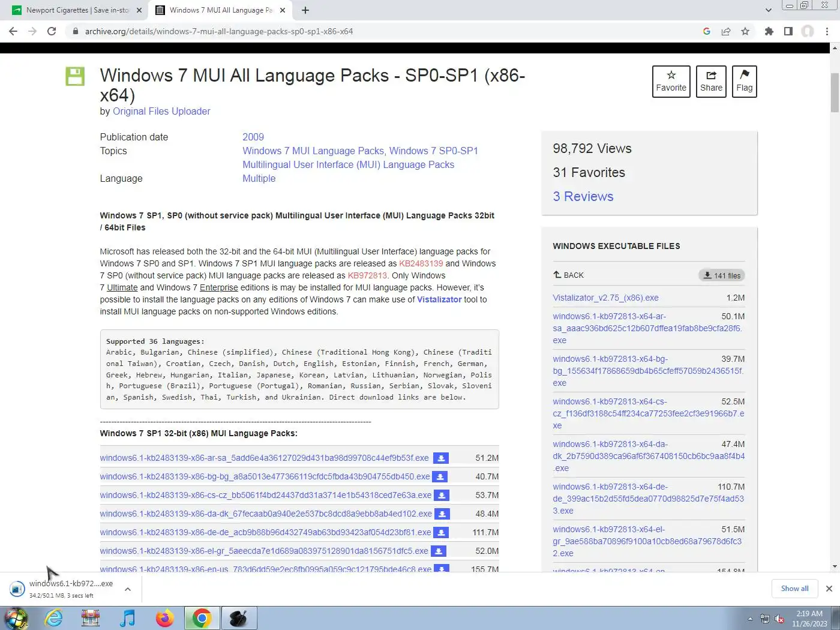Viewport: 840px width, 630px height.
Task: Download Vistalizator_v2.75_(x86).exe from the sidebar
Action: pyautogui.click(x=605, y=298)
